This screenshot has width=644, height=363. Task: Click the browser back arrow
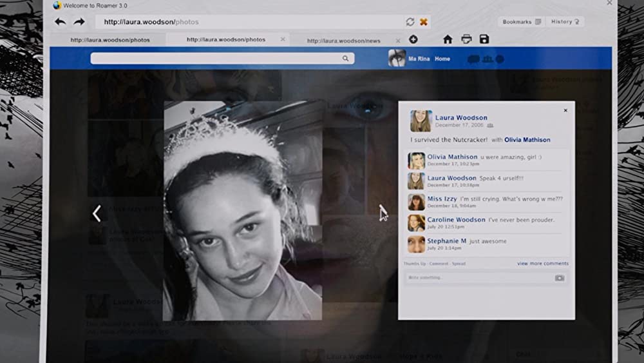pos(60,22)
